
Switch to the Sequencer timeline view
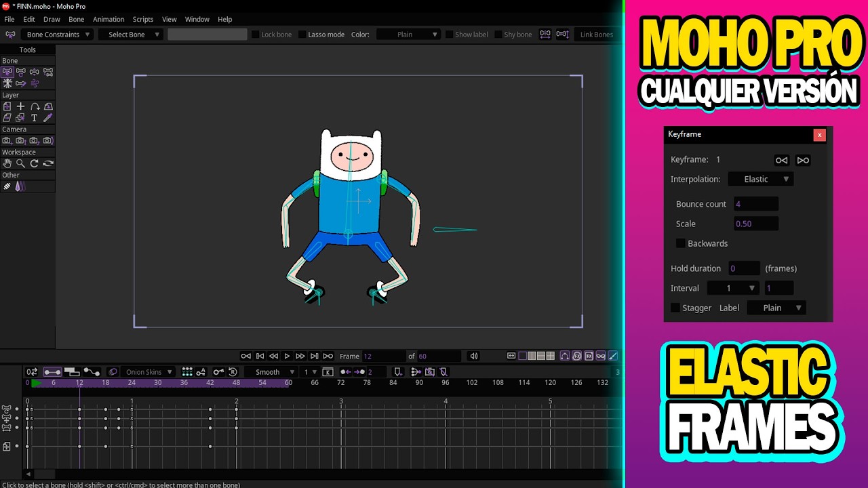[x=72, y=371]
